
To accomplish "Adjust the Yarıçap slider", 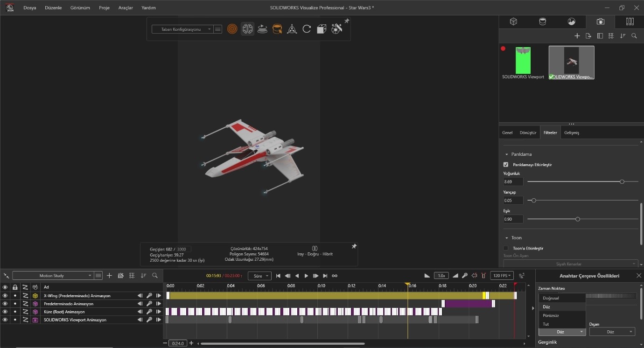I will click(583, 200).
